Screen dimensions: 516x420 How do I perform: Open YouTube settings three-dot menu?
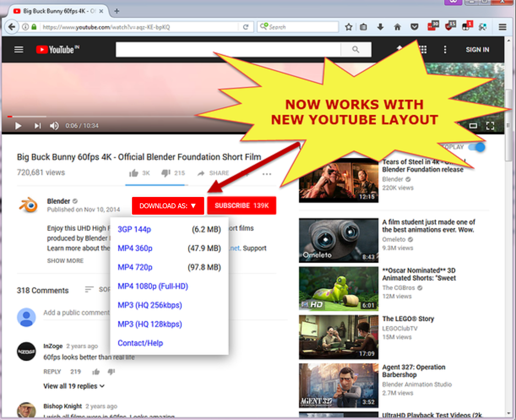(445, 49)
